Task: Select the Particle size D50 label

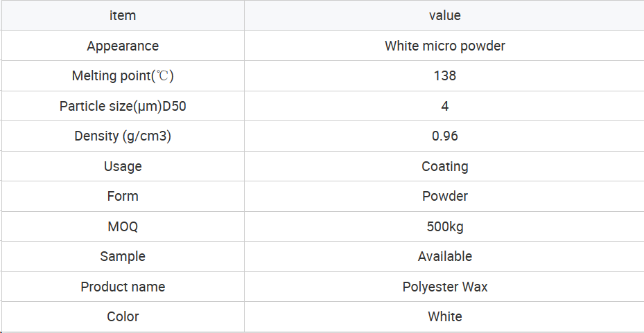Action: [x=123, y=106]
